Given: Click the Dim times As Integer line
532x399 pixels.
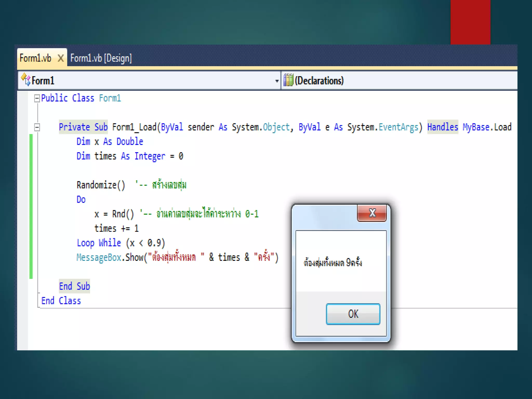Looking at the screenshot, I should pyautogui.click(x=130, y=156).
